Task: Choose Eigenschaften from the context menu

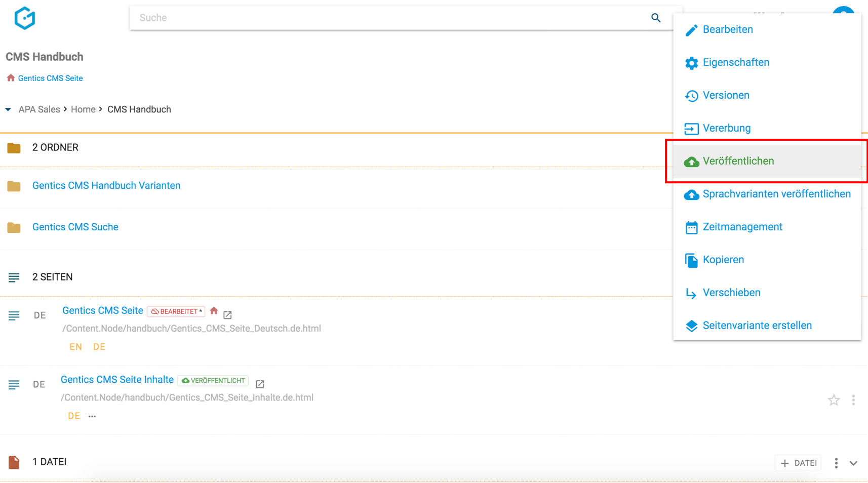Action: (767, 62)
